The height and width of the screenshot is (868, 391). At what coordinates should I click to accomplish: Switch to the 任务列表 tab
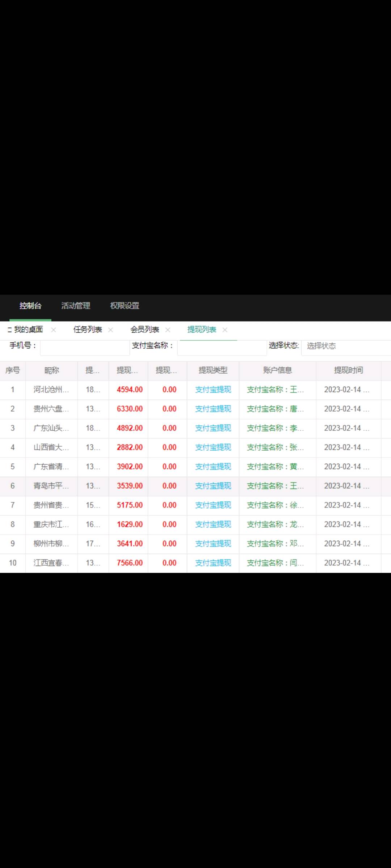(88, 330)
